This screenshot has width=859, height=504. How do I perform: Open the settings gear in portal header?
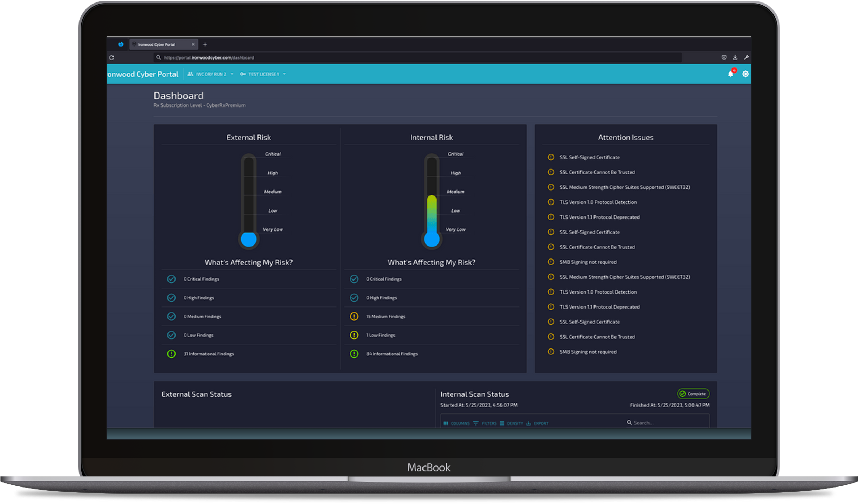(x=745, y=74)
